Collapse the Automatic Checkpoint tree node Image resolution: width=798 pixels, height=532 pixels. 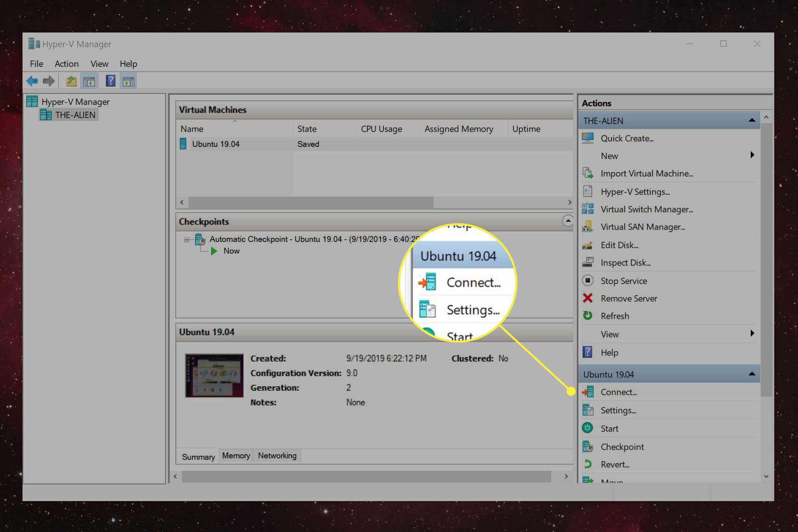(x=186, y=240)
